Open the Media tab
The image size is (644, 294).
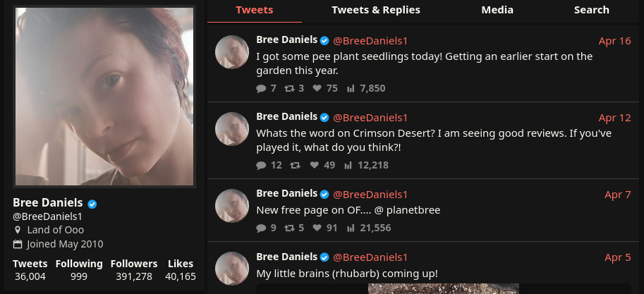point(497,10)
